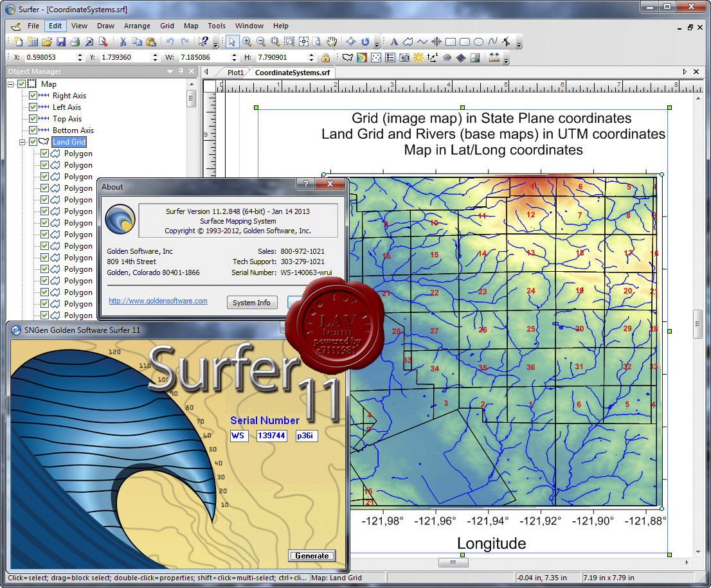
Task: Click the New Plot document icon
Action: coord(18,42)
